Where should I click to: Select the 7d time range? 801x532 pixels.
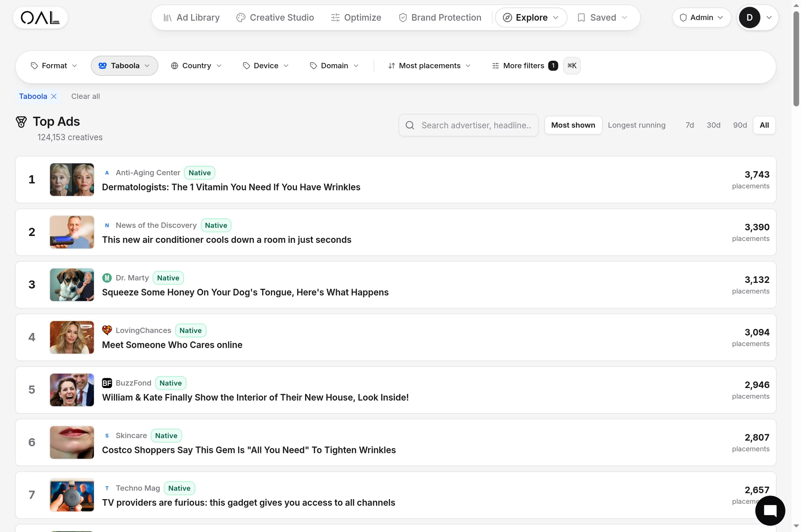point(690,125)
